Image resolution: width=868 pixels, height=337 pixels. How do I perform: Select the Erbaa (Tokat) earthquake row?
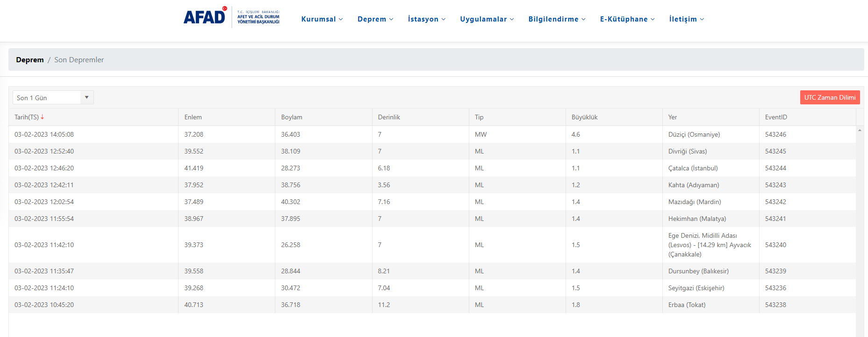pyautogui.click(x=687, y=305)
